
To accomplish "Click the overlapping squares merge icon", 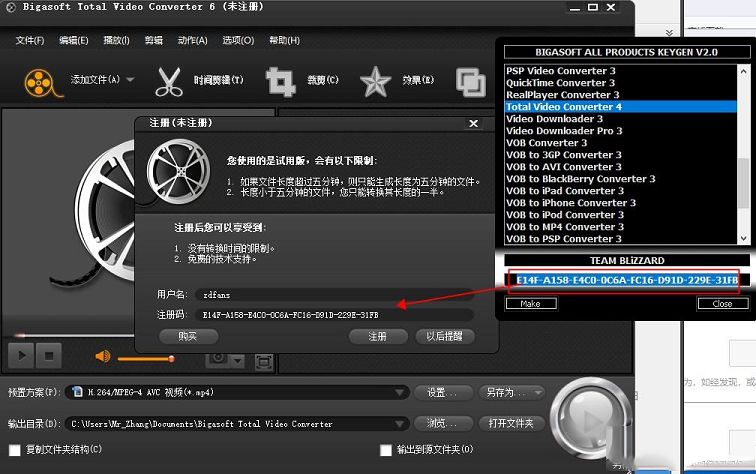I will tap(471, 81).
